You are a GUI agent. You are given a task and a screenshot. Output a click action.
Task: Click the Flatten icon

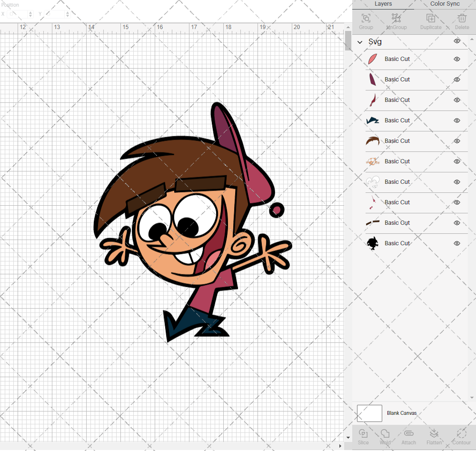(x=434, y=433)
